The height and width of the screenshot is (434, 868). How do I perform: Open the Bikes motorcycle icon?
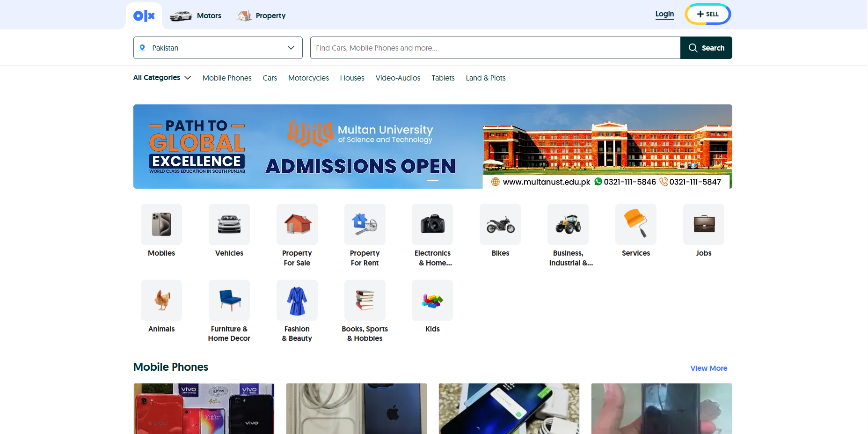(x=500, y=224)
